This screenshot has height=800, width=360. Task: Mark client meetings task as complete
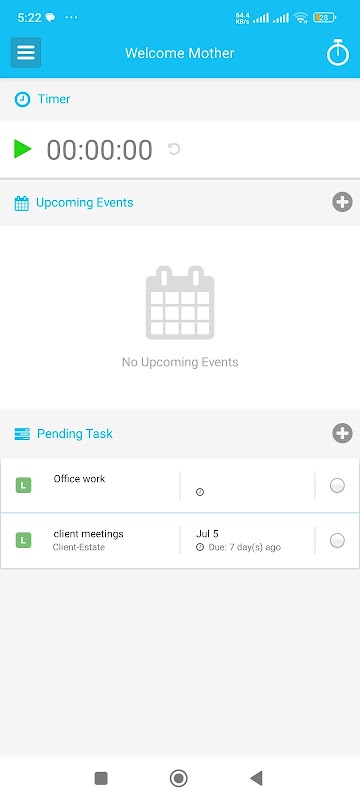click(337, 540)
